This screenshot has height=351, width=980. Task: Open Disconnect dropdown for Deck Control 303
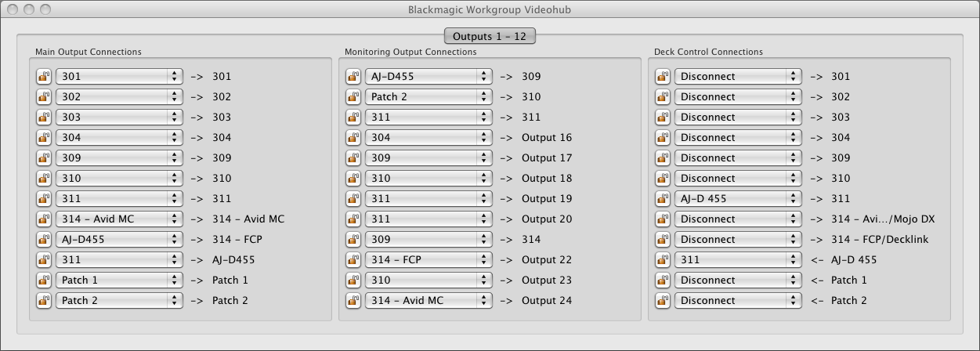click(x=738, y=118)
